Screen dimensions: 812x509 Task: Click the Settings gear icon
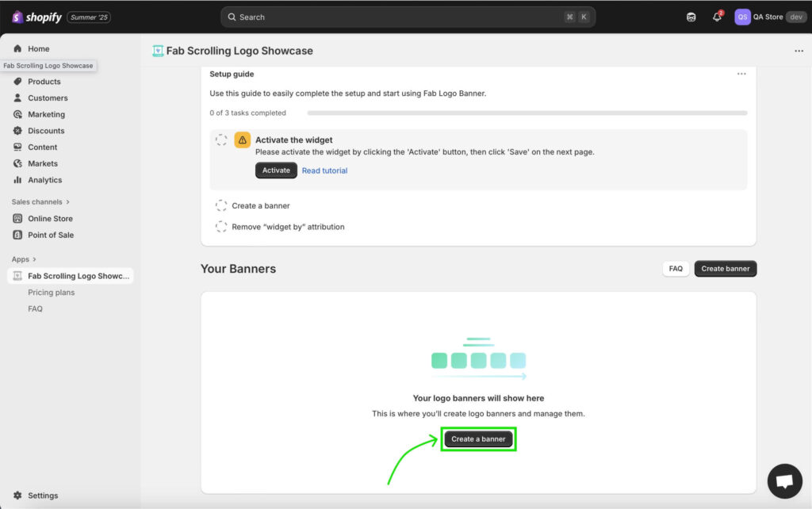pos(17,496)
